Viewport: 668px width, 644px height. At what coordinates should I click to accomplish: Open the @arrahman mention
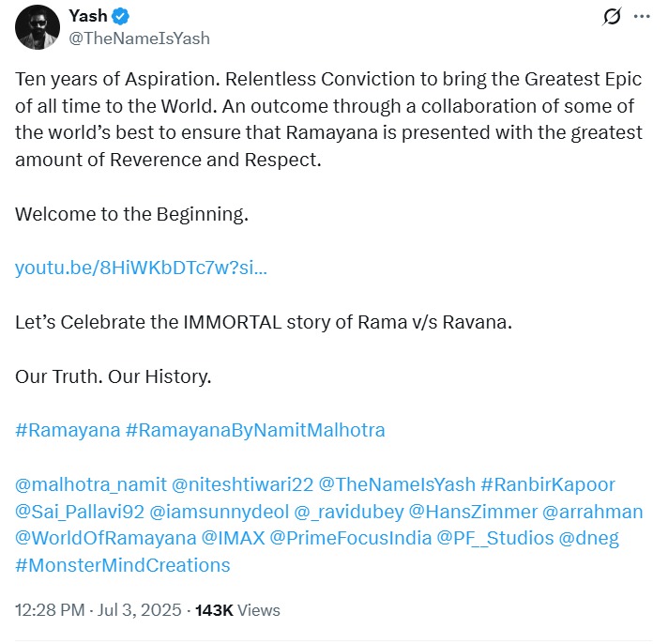point(594,512)
